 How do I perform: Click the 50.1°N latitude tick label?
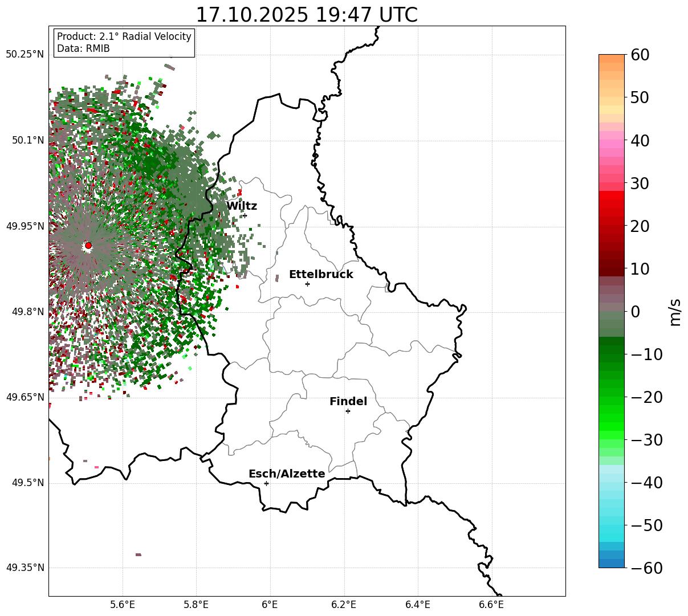pos(28,140)
